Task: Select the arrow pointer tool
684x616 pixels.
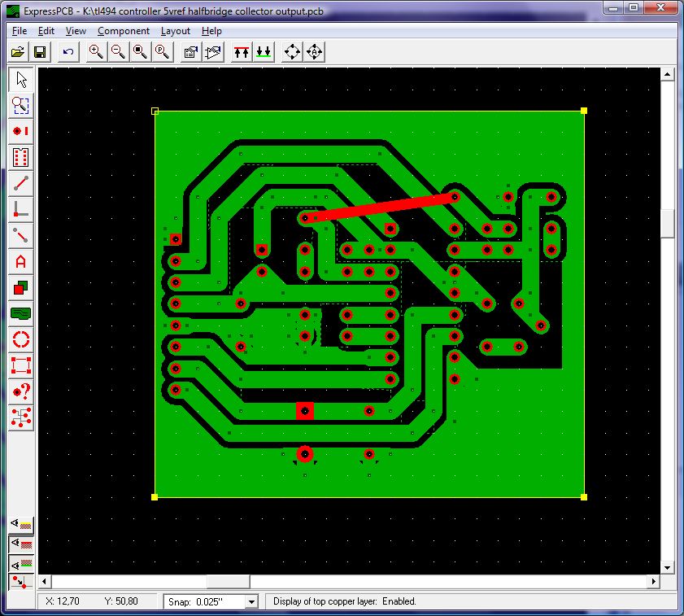Action: [x=21, y=80]
